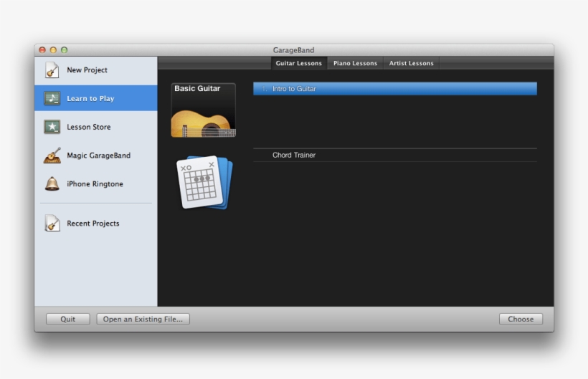Open the Lesson Store label in sidebar
The image size is (588, 379).
point(88,127)
